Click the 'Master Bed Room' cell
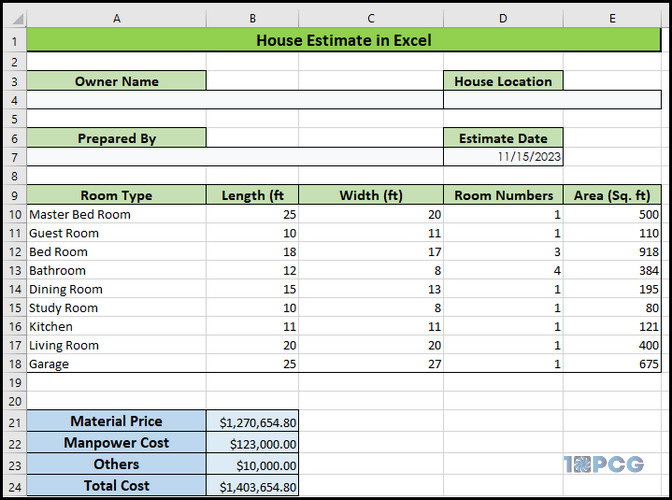The width and height of the screenshot is (672, 500). pyautogui.click(x=117, y=214)
